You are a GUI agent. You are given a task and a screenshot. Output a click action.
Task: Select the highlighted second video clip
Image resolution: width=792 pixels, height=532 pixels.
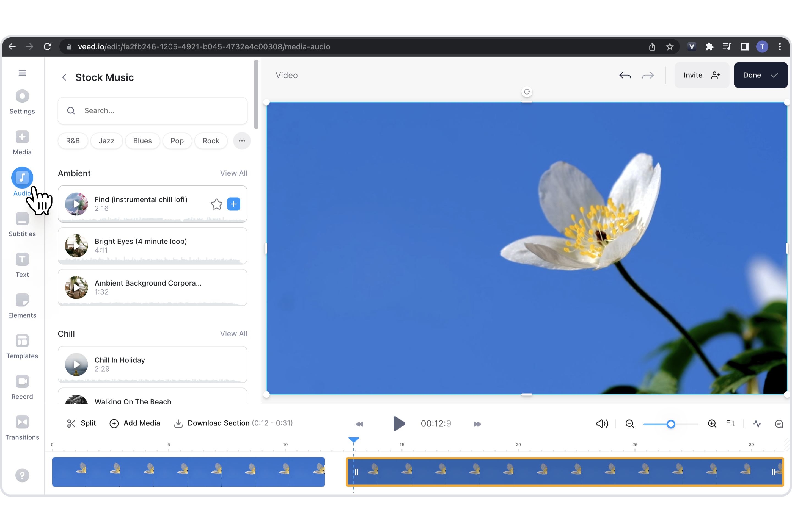click(565, 472)
